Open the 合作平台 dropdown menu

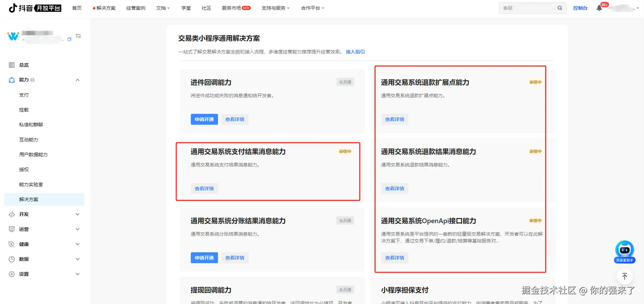coord(312,8)
